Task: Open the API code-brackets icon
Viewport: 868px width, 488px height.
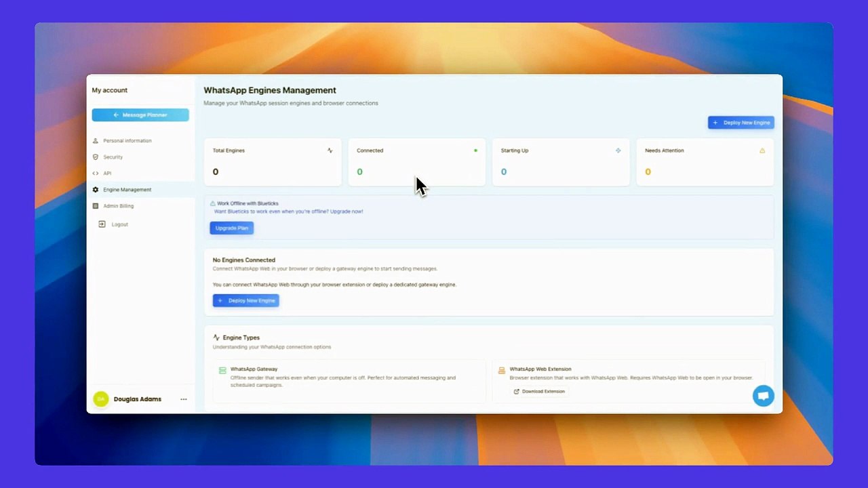Action: tap(96, 174)
